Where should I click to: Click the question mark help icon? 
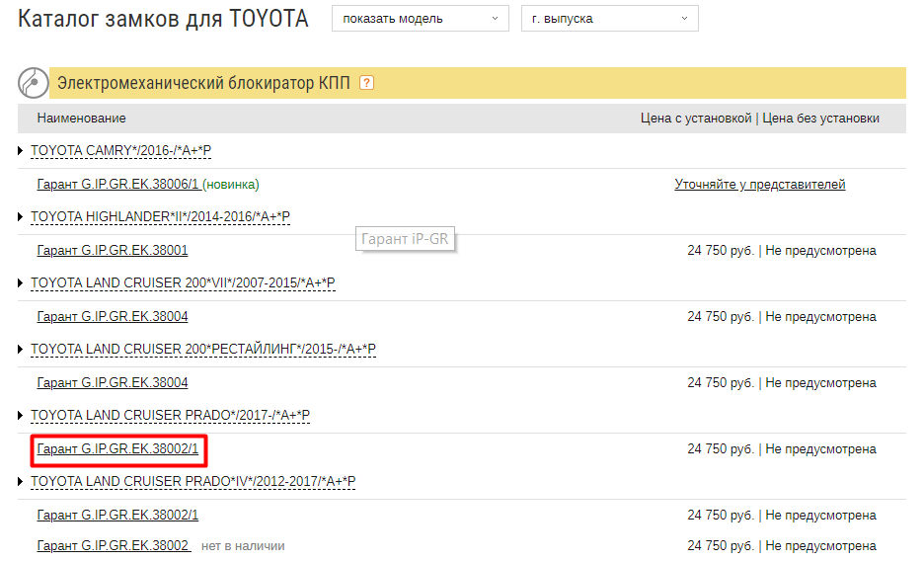click(x=366, y=83)
